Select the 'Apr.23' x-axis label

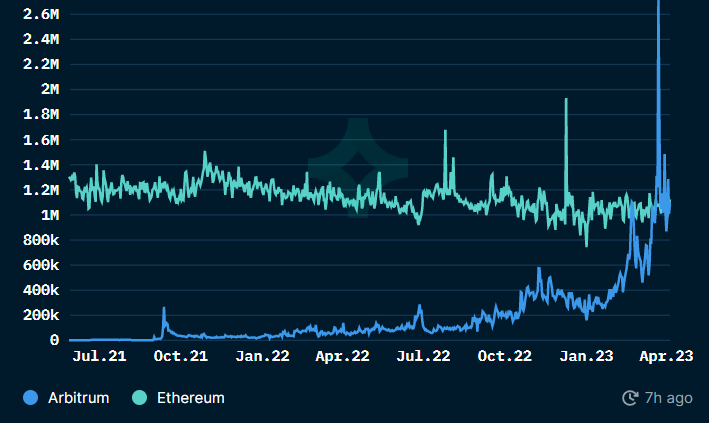(x=666, y=356)
